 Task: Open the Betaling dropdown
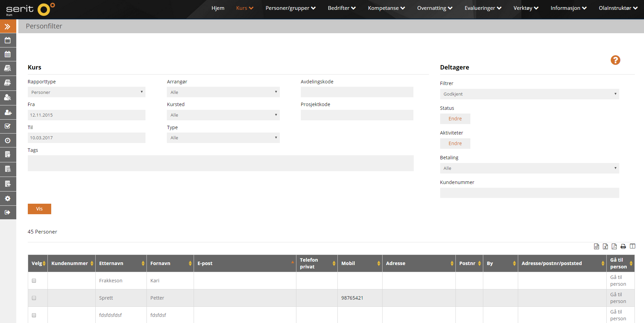tap(529, 168)
